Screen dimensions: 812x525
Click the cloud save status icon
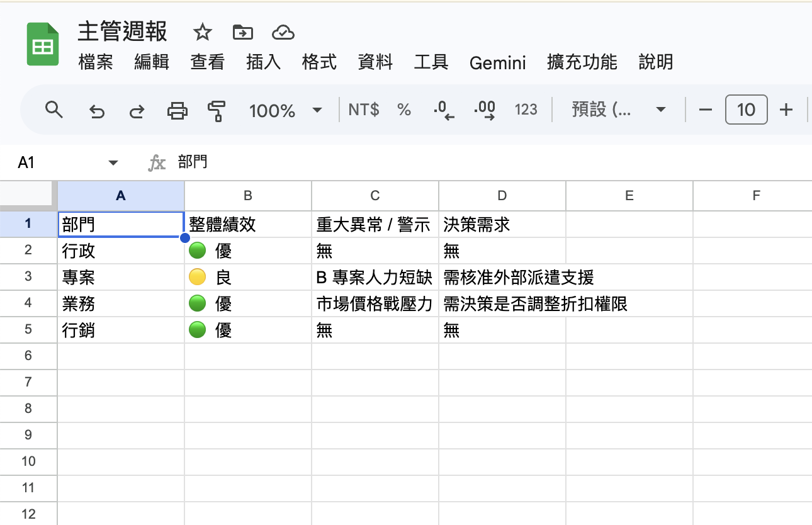[x=283, y=31]
